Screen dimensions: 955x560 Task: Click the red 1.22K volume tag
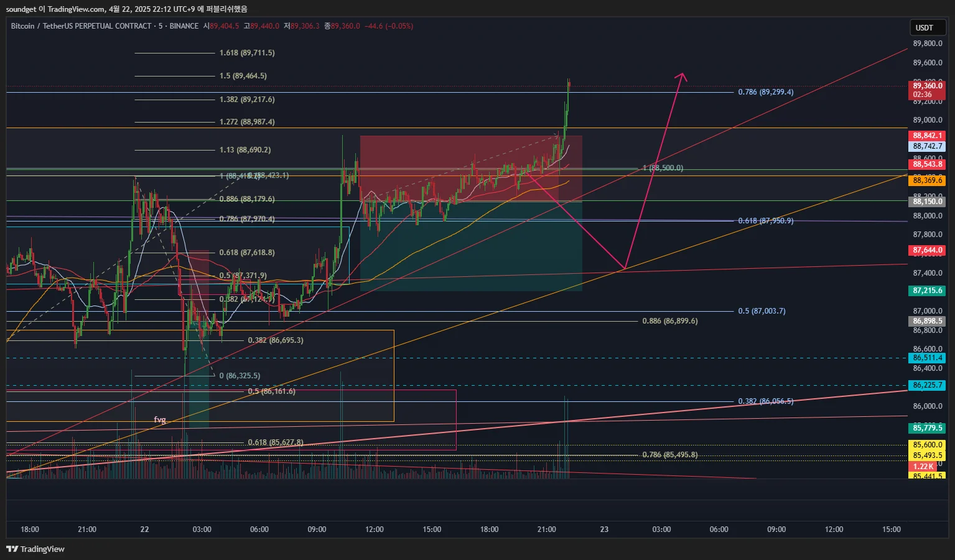point(923,467)
